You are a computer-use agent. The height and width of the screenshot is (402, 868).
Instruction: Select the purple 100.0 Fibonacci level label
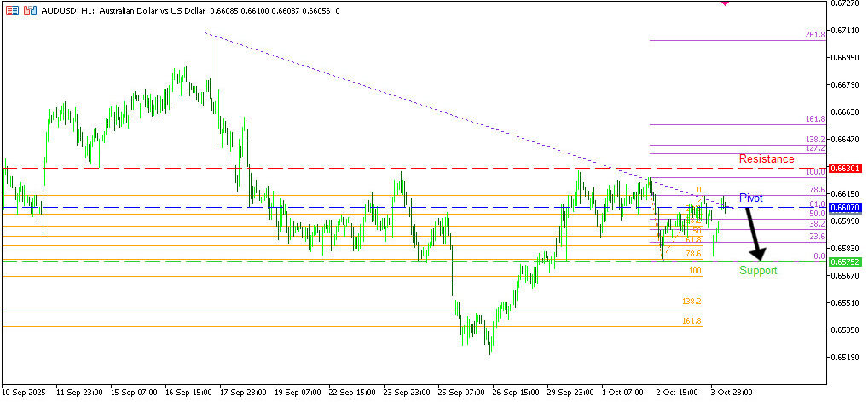[x=814, y=172]
